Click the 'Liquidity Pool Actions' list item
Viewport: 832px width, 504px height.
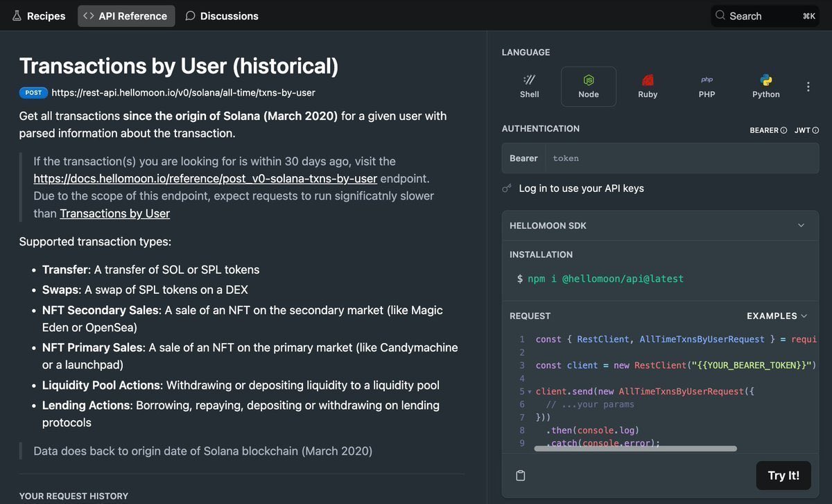click(x=241, y=385)
